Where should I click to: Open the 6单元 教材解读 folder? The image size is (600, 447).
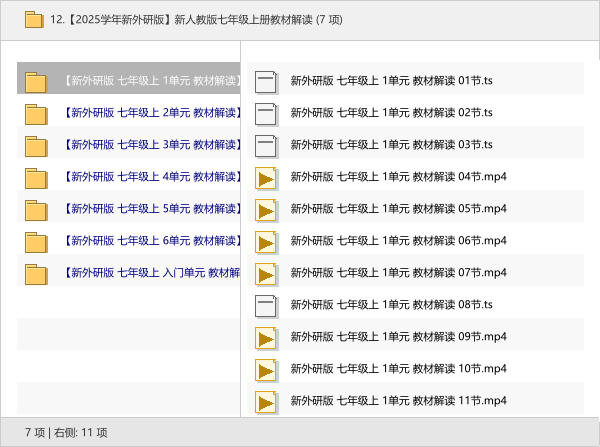(150, 241)
